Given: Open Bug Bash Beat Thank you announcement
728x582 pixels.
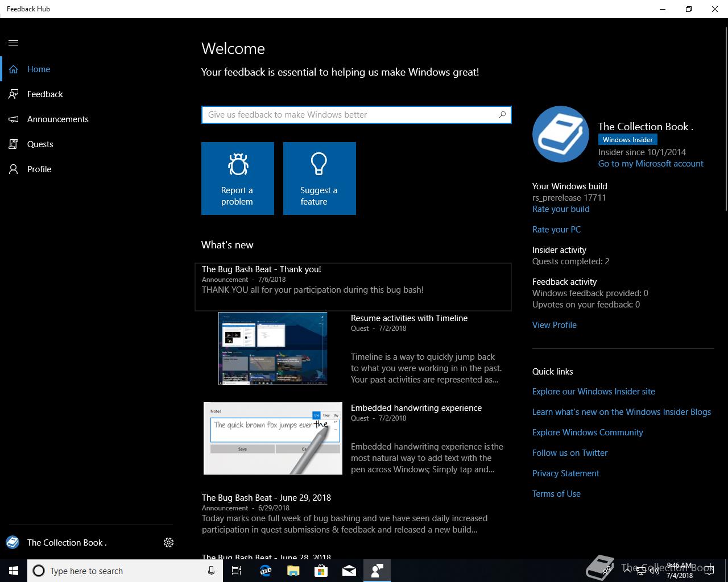Looking at the screenshot, I should 353,287.
